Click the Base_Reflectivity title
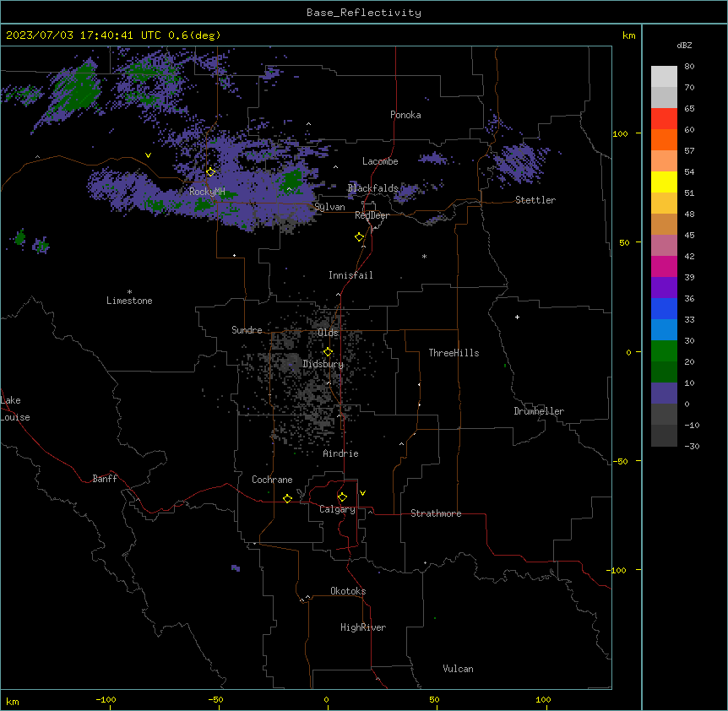This screenshot has height=711, width=728. coord(364,13)
